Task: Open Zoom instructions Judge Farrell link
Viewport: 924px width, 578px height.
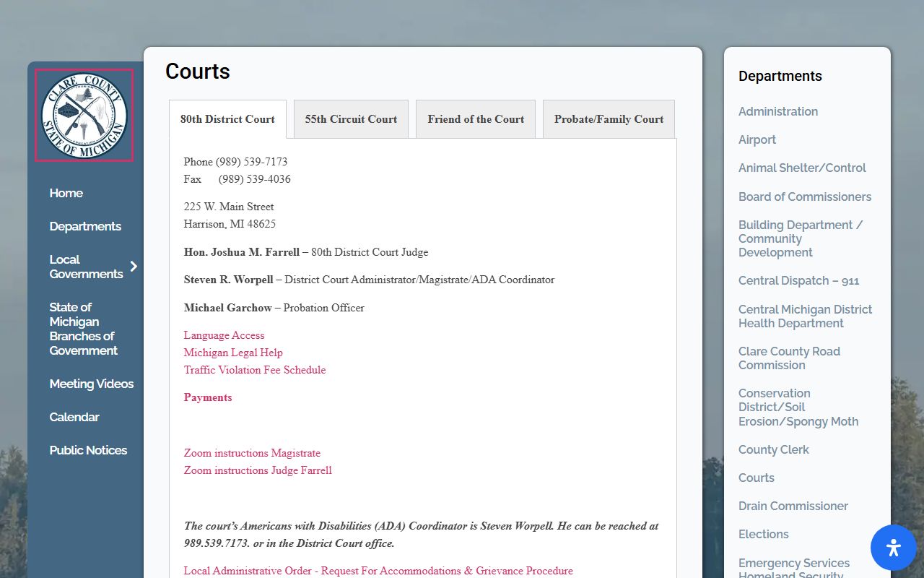Action: pos(258,470)
